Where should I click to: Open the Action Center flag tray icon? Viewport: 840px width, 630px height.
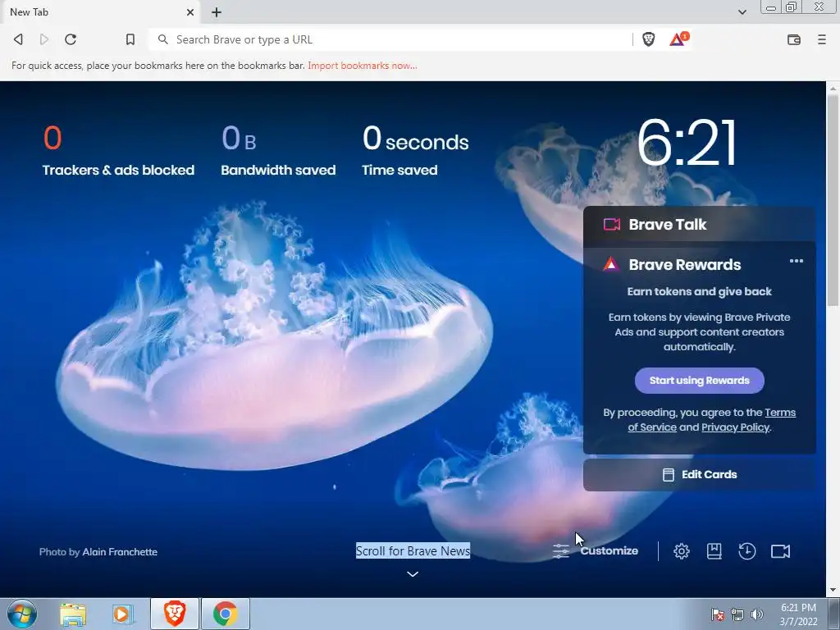coord(717,614)
